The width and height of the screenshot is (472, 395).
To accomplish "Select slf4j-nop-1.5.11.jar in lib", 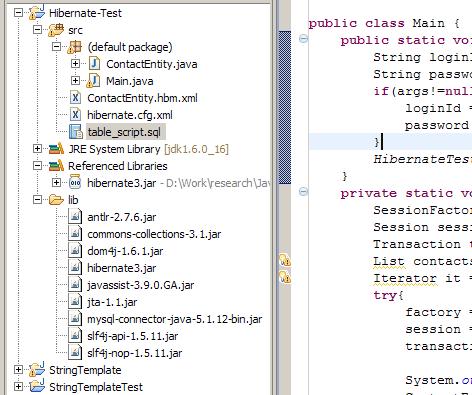I will (x=135, y=353).
